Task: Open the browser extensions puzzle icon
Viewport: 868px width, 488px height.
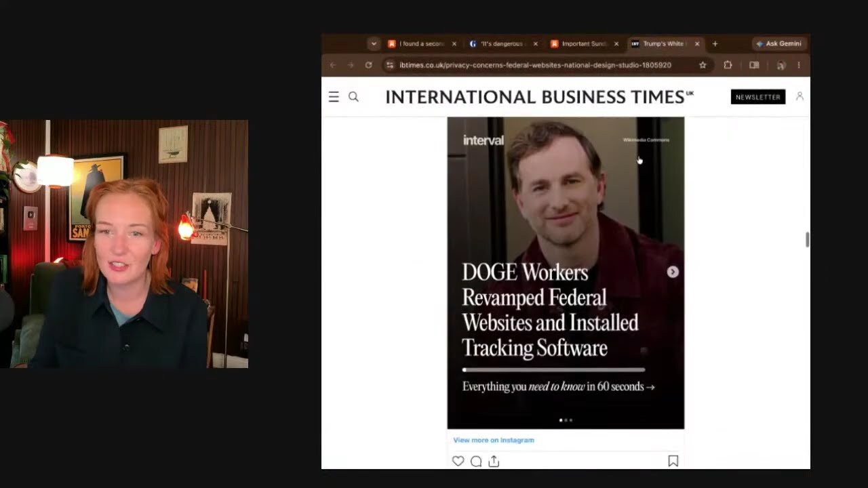Action: pyautogui.click(x=728, y=65)
